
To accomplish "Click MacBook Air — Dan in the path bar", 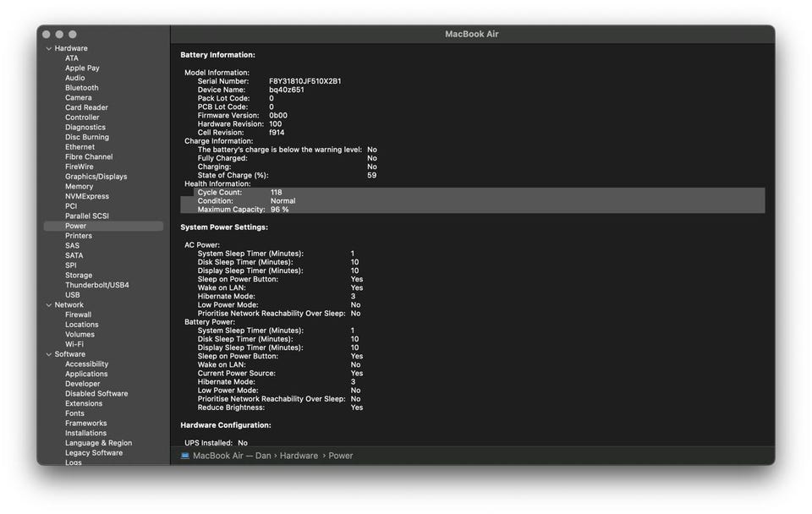I will click(232, 456).
